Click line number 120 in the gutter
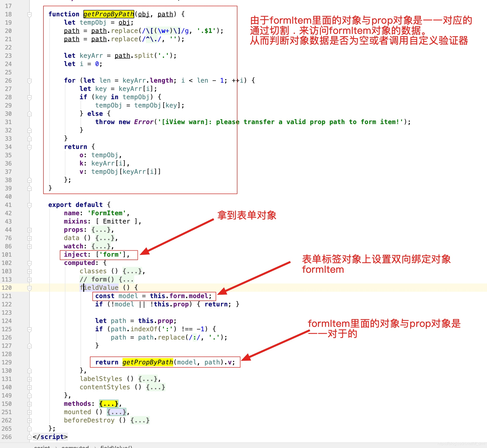Image resolution: width=487 pixels, height=448 pixels. coord(7,288)
